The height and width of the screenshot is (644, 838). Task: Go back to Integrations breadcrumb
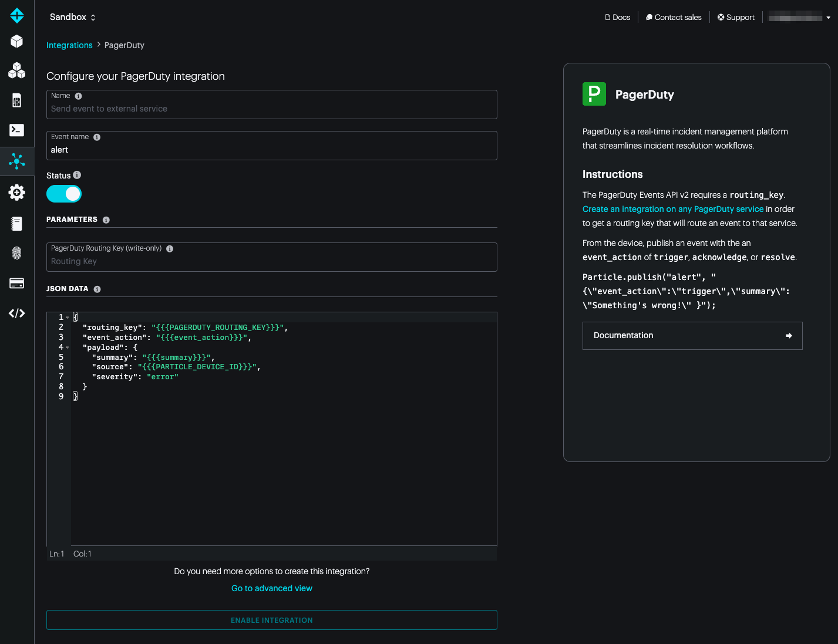tap(69, 45)
